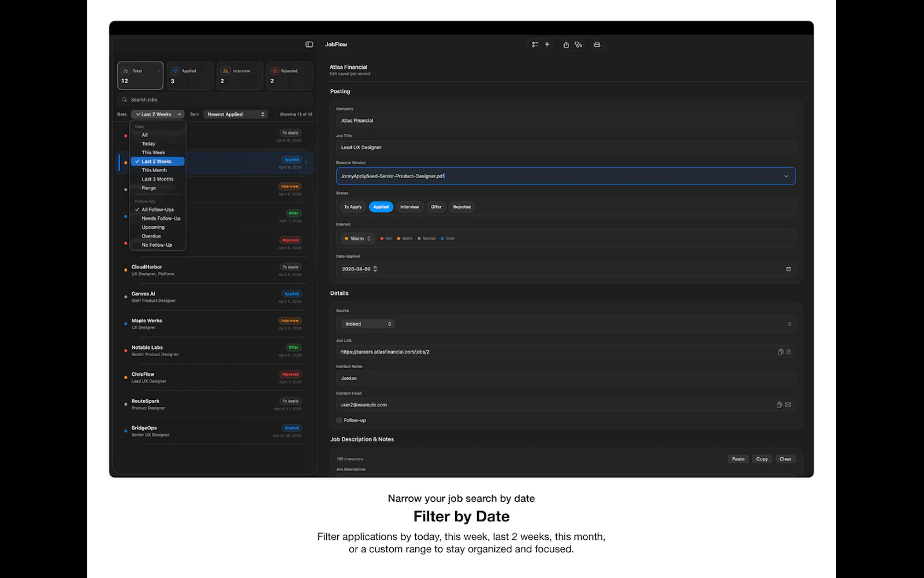The image size is (924, 578).
Task: Click the Copy button
Action: coord(762,459)
